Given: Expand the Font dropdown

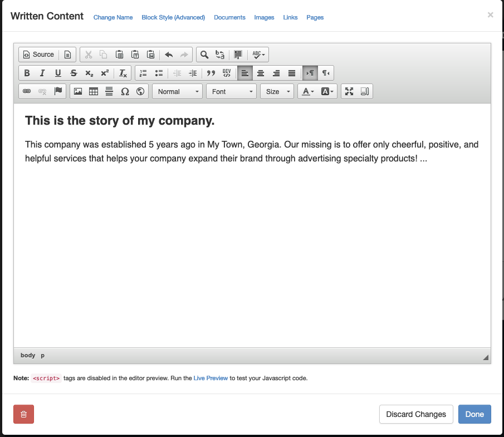Looking at the screenshot, I should 232,92.
